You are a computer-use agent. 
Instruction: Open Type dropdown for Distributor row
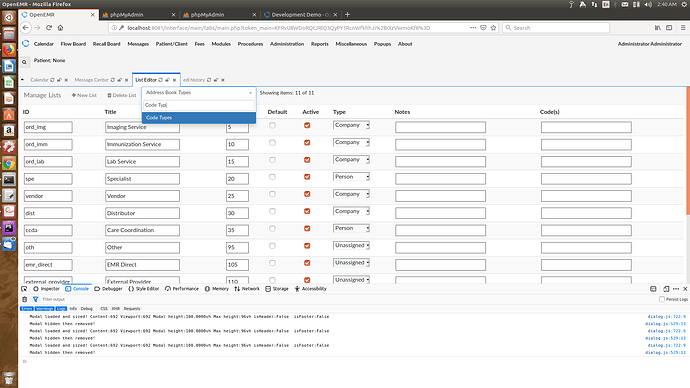[351, 211]
